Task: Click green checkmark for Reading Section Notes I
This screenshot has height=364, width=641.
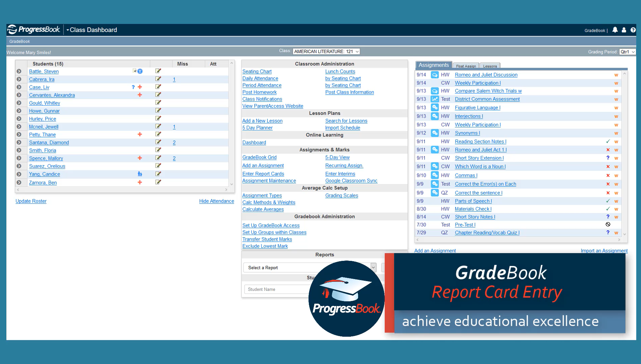Action: click(608, 142)
